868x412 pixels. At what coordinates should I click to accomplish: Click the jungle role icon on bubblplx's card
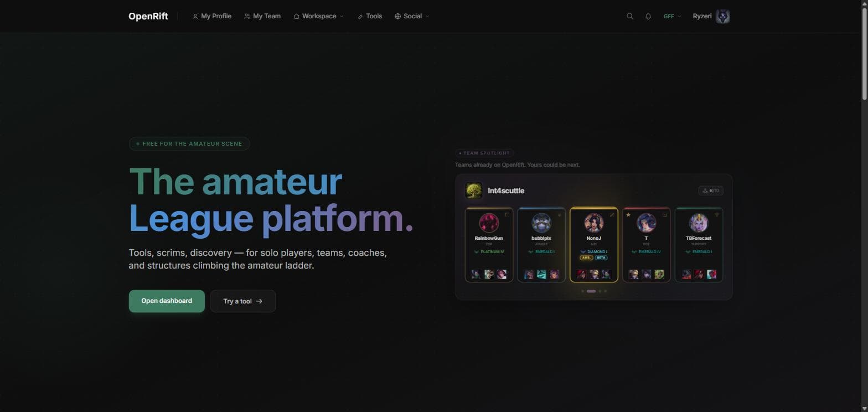[x=559, y=215]
